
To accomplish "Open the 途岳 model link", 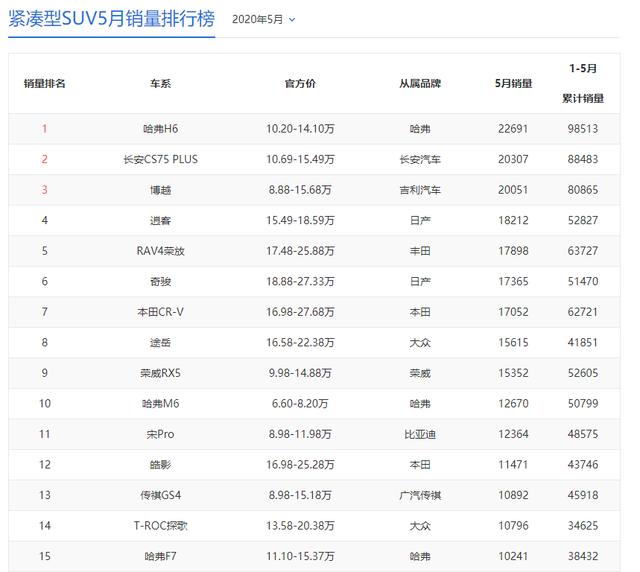I will click(160, 343).
